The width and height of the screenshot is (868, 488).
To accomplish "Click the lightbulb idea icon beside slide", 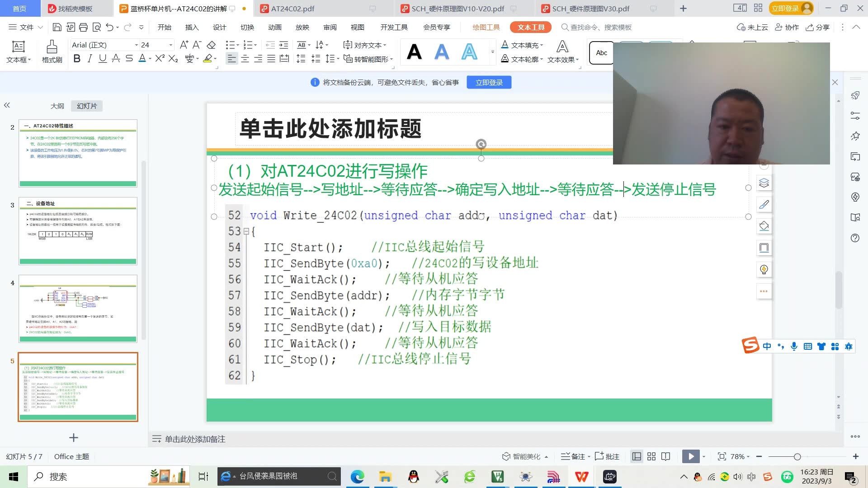I will pos(764,269).
